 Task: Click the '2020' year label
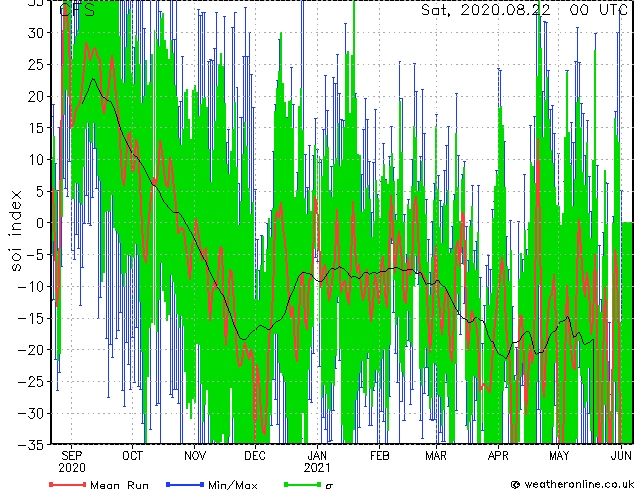coord(72,468)
